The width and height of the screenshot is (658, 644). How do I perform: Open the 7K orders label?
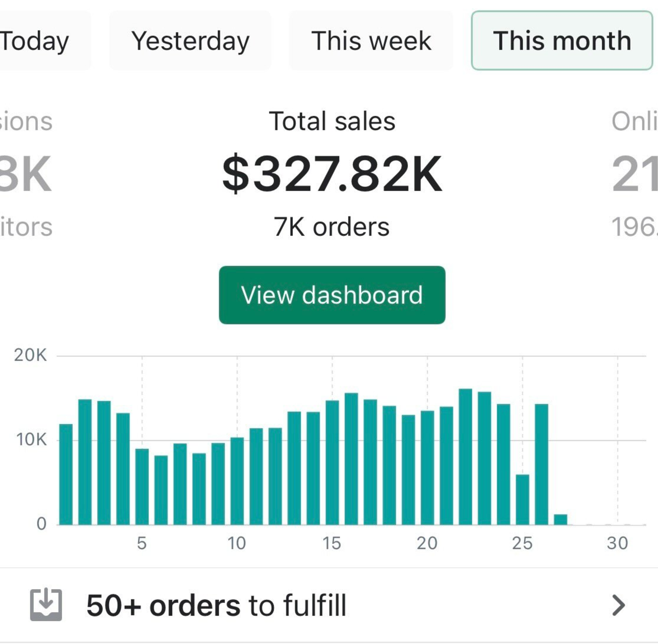(x=332, y=227)
